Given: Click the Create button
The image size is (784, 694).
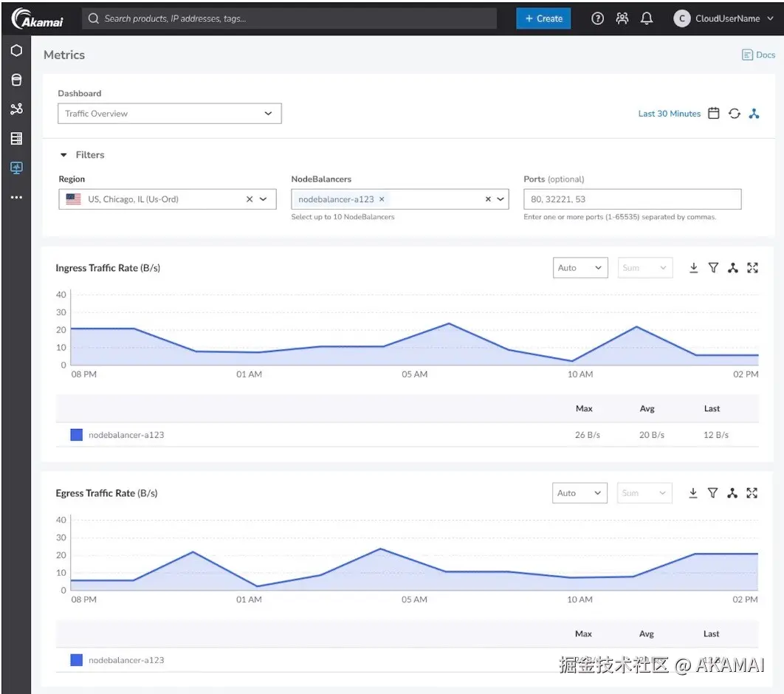Looking at the screenshot, I should 543,18.
